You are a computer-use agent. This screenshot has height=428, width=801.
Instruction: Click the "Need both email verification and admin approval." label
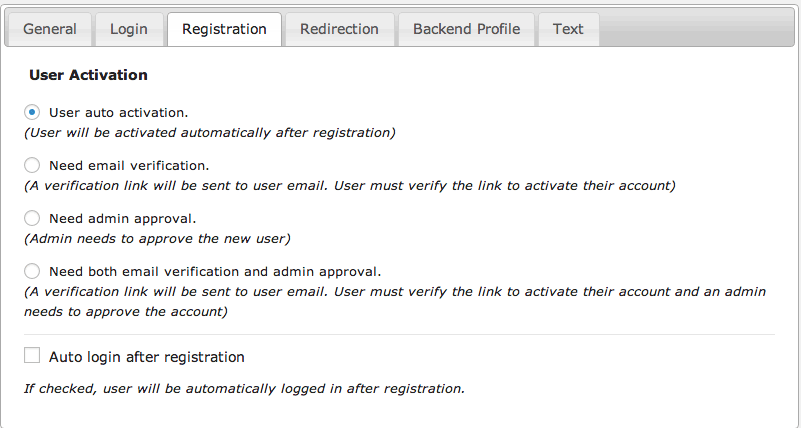coord(215,271)
